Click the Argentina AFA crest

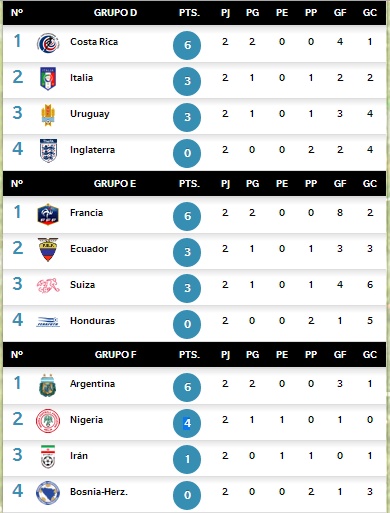48,385
